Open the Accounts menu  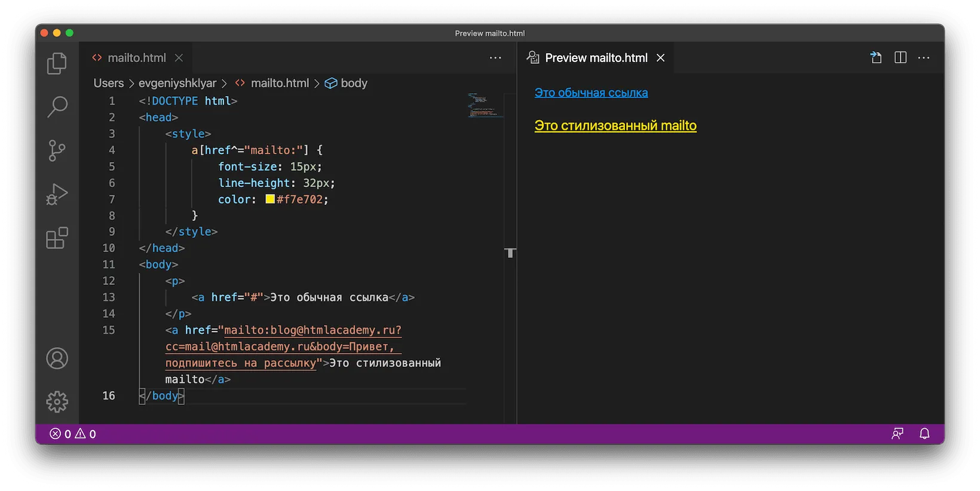tap(57, 358)
